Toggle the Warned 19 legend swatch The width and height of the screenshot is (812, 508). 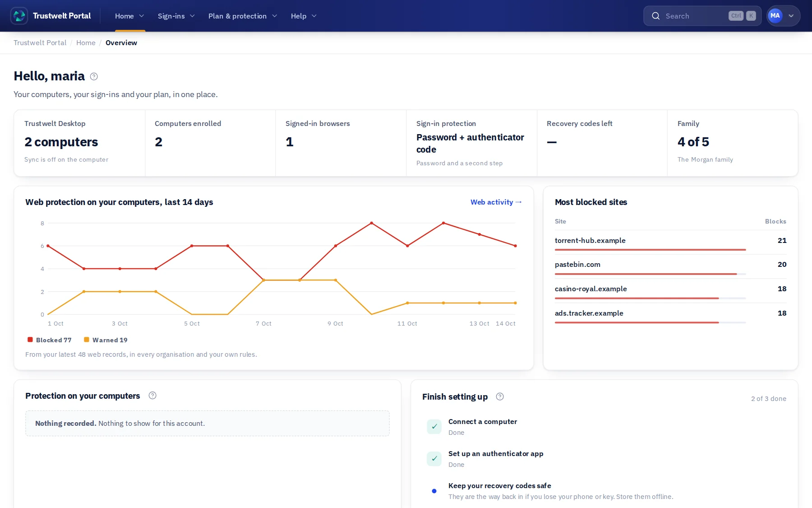pyautogui.click(x=87, y=340)
